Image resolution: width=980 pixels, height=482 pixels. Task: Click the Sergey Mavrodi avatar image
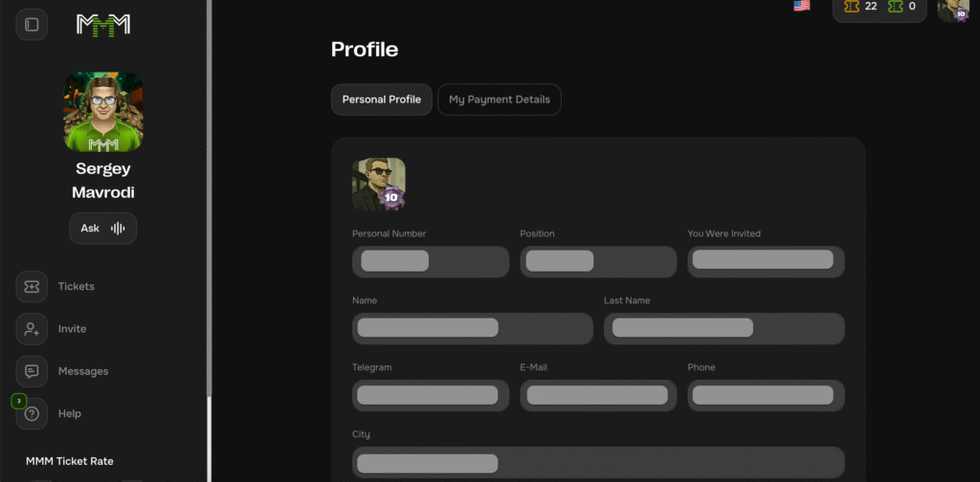[103, 113]
